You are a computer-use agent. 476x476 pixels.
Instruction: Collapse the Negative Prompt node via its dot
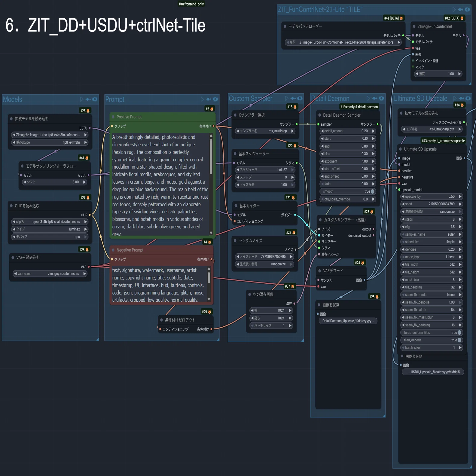click(x=113, y=250)
